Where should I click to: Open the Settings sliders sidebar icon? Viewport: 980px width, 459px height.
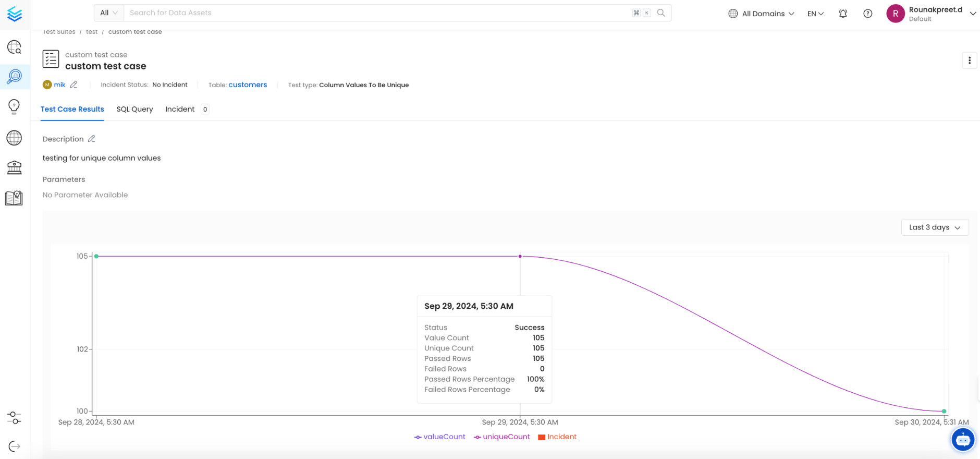click(14, 418)
